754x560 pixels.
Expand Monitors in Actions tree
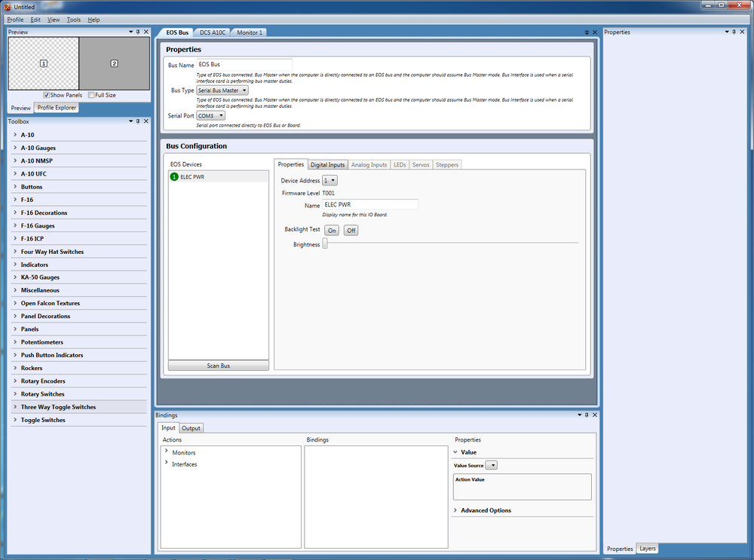(x=167, y=451)
